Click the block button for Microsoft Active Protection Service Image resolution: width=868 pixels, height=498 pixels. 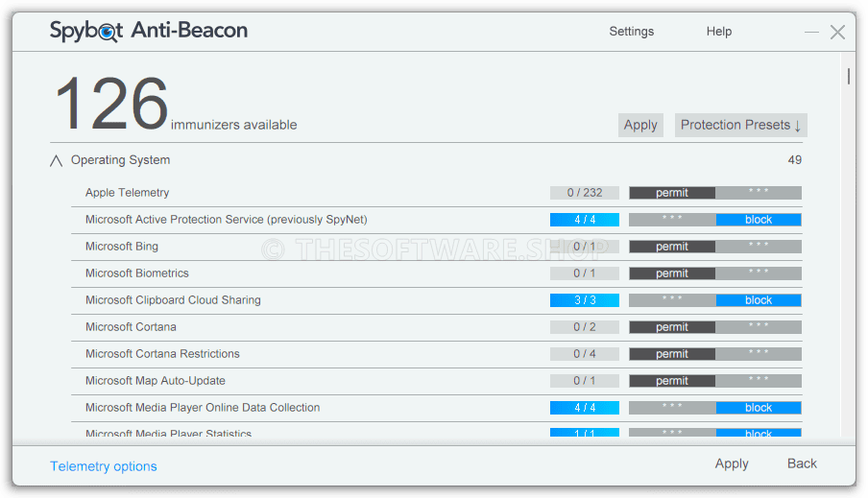759,220
